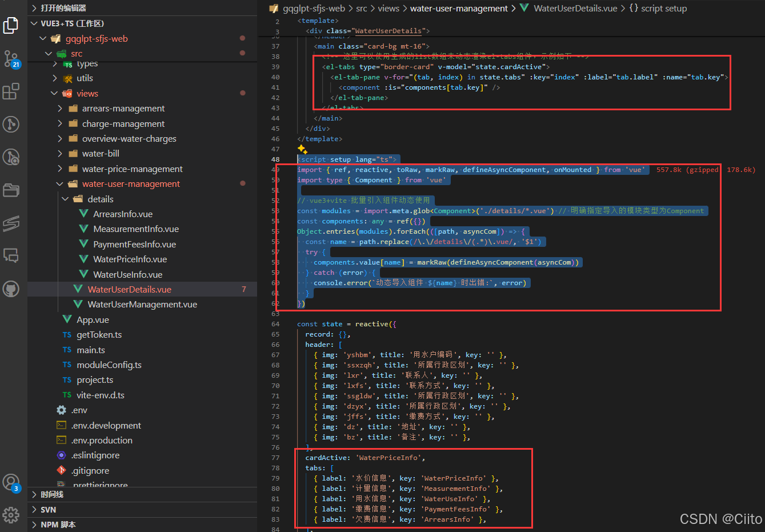Click 'const state = reactive({' code line
This screenshot has width=765, height=532.
347,324
